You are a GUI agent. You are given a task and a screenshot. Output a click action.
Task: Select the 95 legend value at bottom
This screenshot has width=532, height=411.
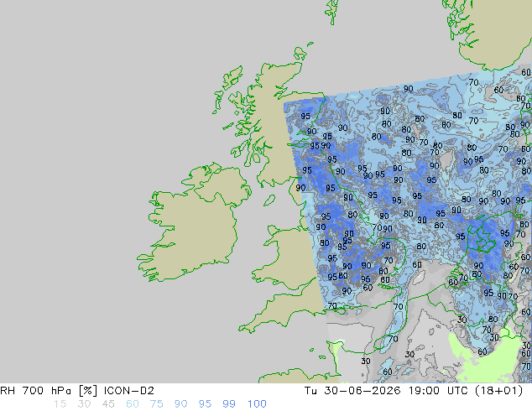[x=205, y=404]
